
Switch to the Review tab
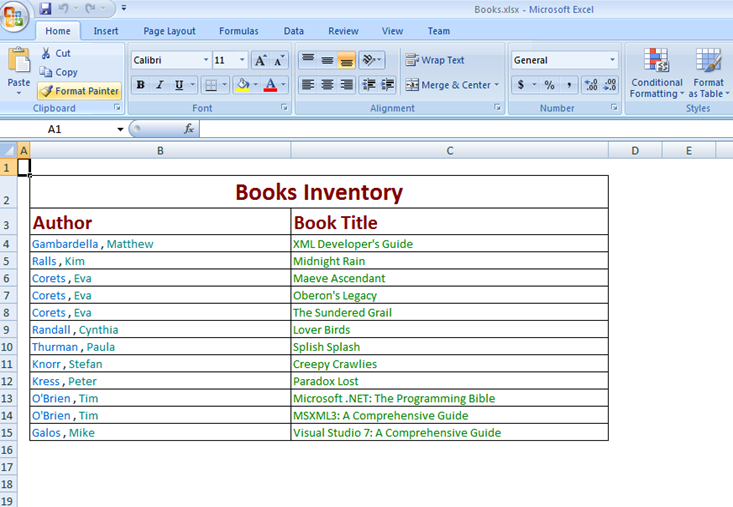pos(343,31)
